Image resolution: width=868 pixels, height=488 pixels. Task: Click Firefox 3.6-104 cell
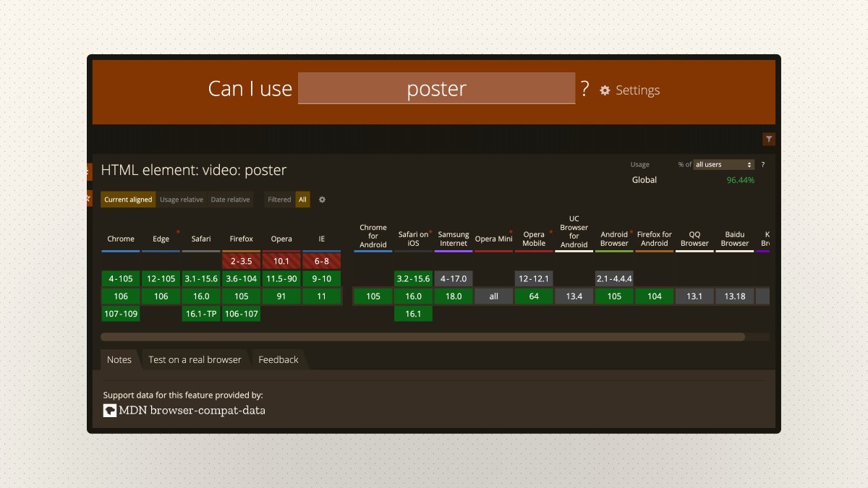(x=242, y=278)
